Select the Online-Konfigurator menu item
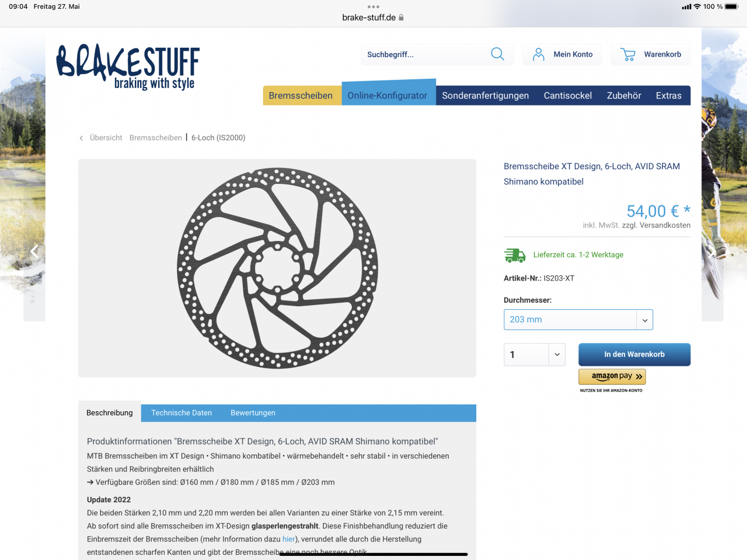Image resolution: width=747 pixels, height=560 pixels. tap(388, 94)
